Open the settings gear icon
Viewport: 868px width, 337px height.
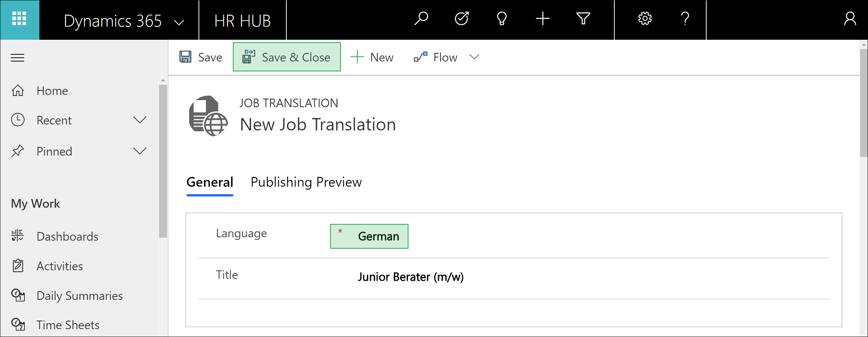point(645,19)
